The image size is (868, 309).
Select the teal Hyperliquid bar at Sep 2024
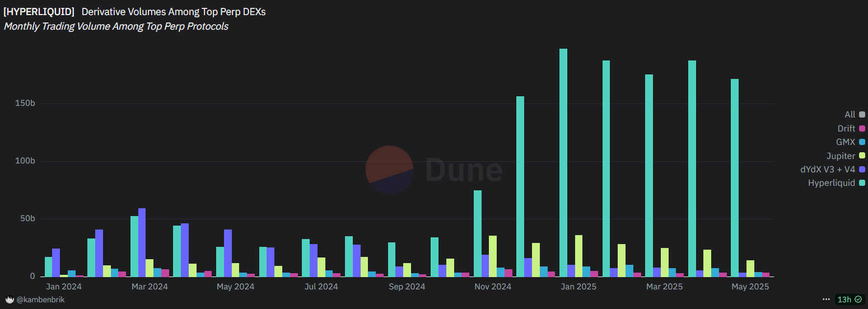tap(392, 259)
